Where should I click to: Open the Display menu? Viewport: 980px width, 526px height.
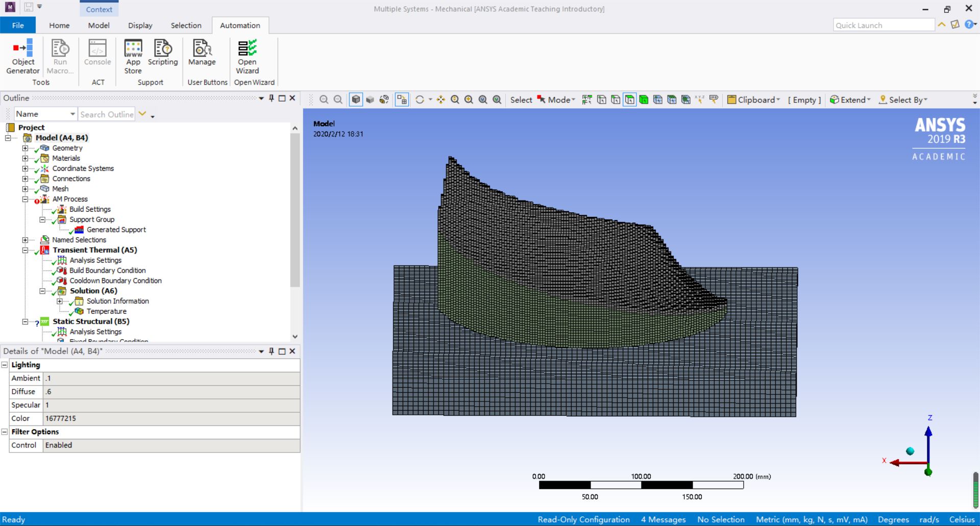pyautogui.click(x=140, y=25)
